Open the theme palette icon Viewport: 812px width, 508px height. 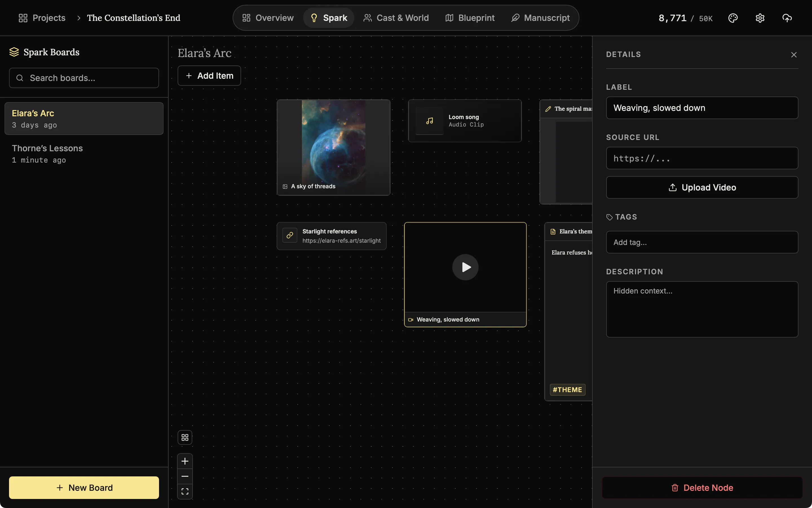pos(733,18)
